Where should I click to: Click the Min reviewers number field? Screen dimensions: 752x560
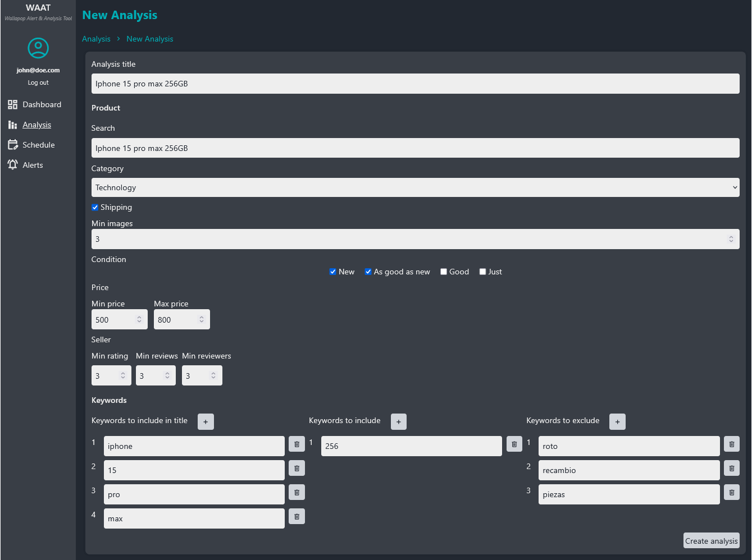(202, 375)
